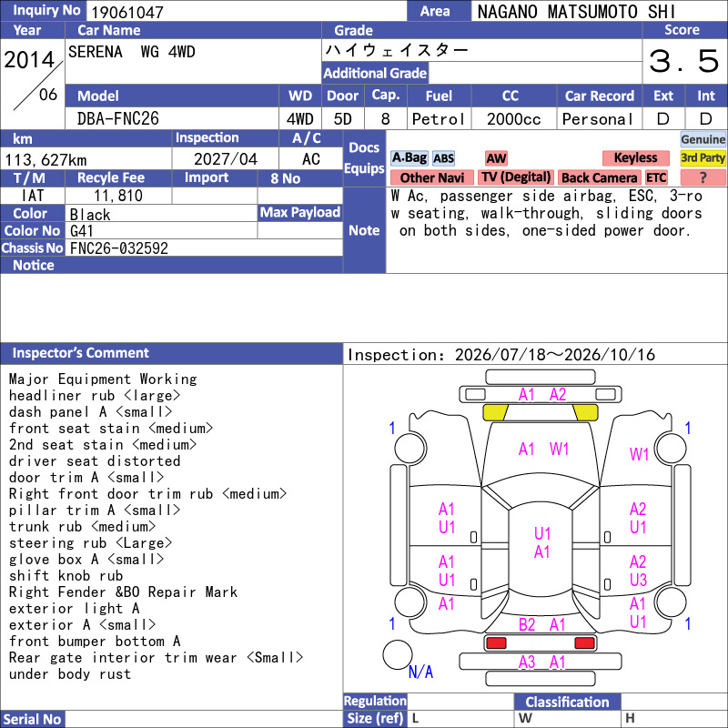Click the ABS equipment badge

(443, 158)
